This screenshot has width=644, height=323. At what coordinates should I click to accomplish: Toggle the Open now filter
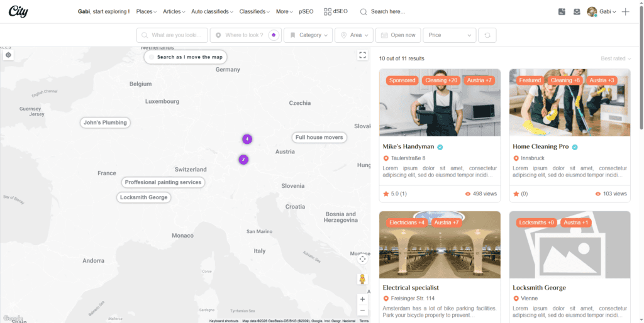pyautogui.click(x=398, y=35)
